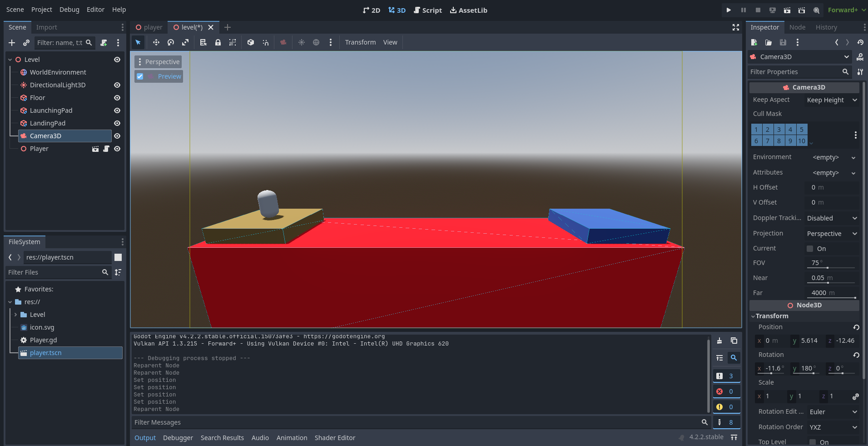Screen dimensions: 868x446
Task: Expand the Level folder in FileSystem
Action: (x=16, y=315)
